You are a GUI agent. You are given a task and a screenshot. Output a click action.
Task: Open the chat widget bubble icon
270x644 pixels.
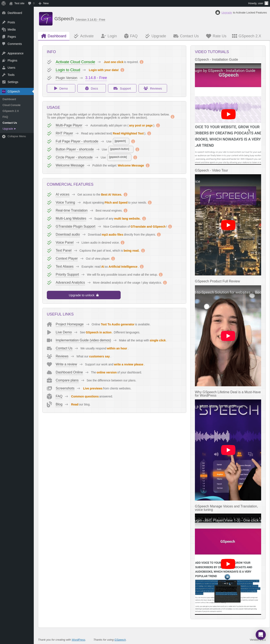(261, 635)
